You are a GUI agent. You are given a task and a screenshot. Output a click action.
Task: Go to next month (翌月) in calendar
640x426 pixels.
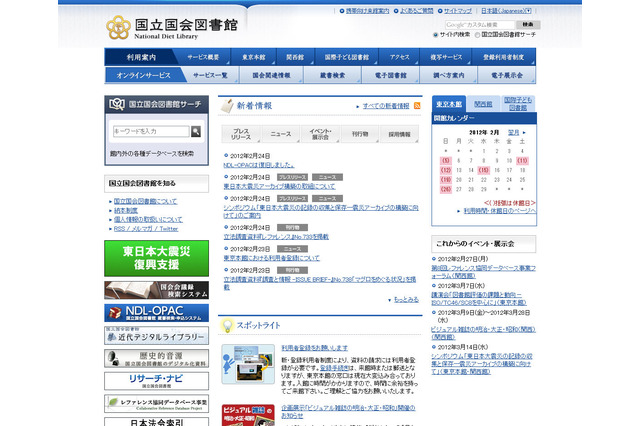(x=513, y=131)
